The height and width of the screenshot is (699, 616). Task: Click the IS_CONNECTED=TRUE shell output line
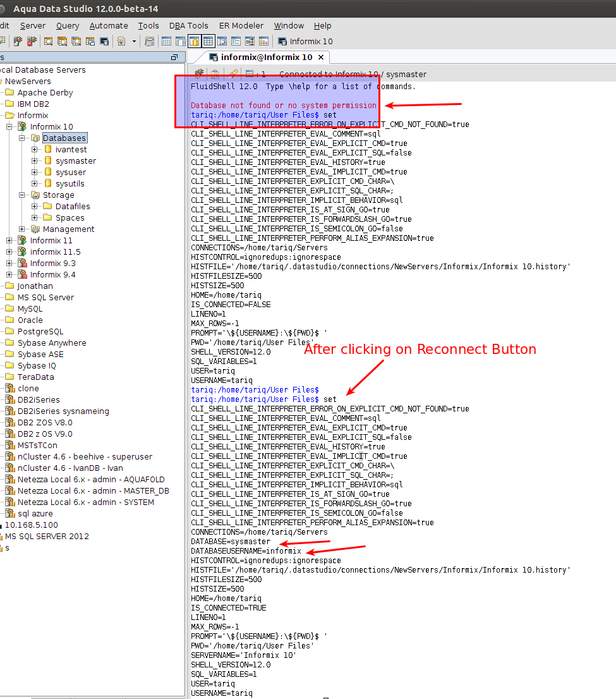pos(229,608)
